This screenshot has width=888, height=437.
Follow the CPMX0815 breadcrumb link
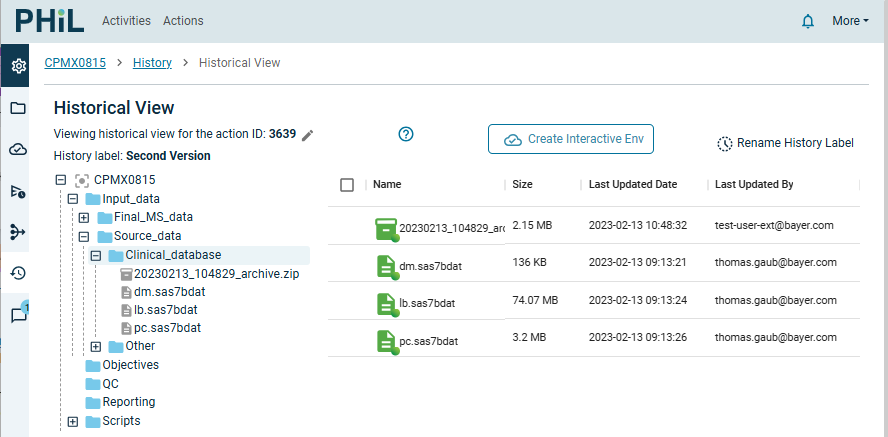[75, 63]
